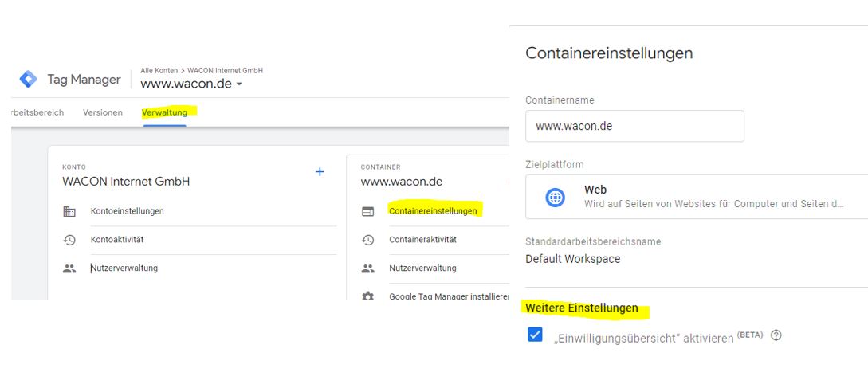
Task: Click the Google Tag Manager logo
Action: (x=28, y=79)
